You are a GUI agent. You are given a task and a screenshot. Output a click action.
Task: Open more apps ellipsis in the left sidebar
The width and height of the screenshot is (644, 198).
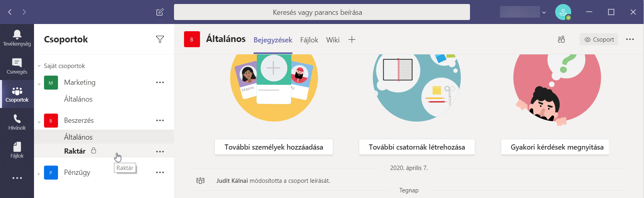[x=17, y=178]
